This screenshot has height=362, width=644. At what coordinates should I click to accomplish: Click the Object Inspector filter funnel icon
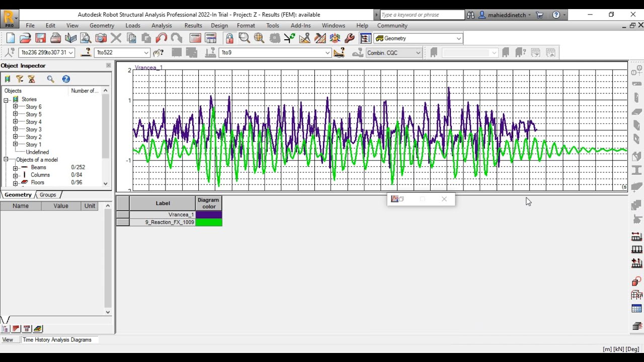coord(20,79)
